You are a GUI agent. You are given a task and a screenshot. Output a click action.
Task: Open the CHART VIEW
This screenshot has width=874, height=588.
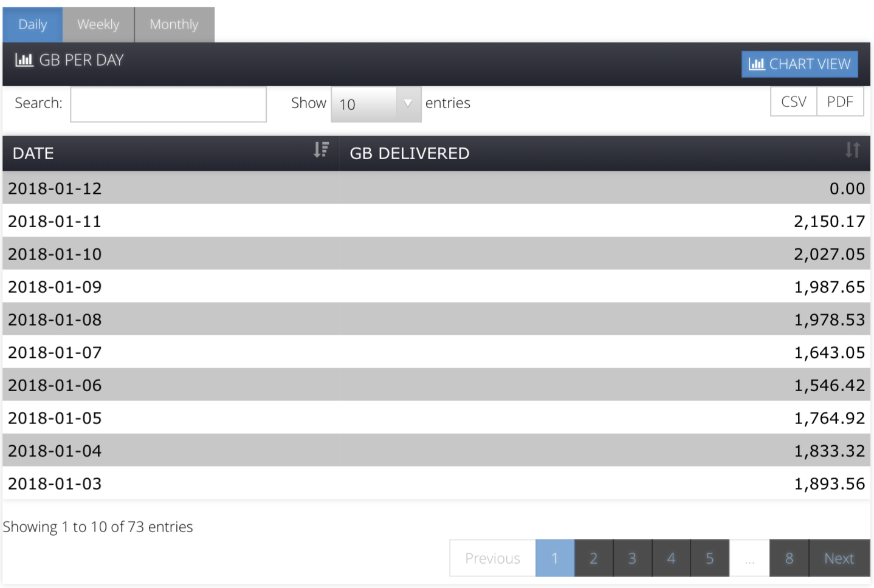pyautogui.click(x=799, y=64)
